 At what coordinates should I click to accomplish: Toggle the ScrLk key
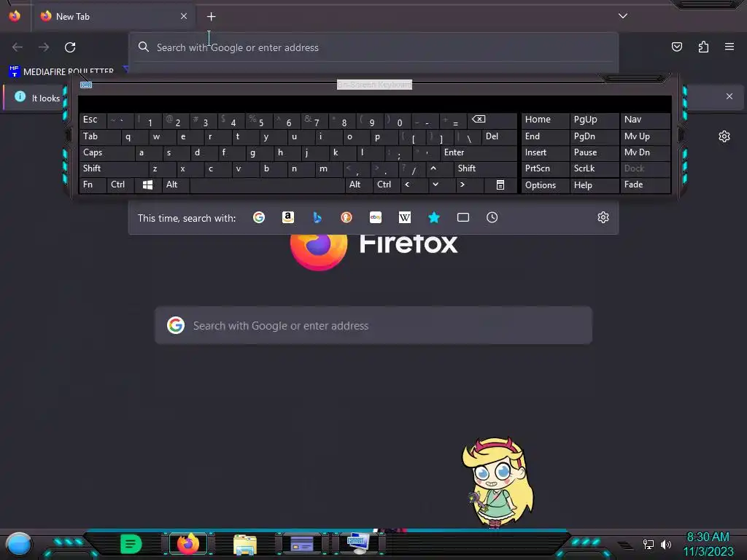click(594, 168)
